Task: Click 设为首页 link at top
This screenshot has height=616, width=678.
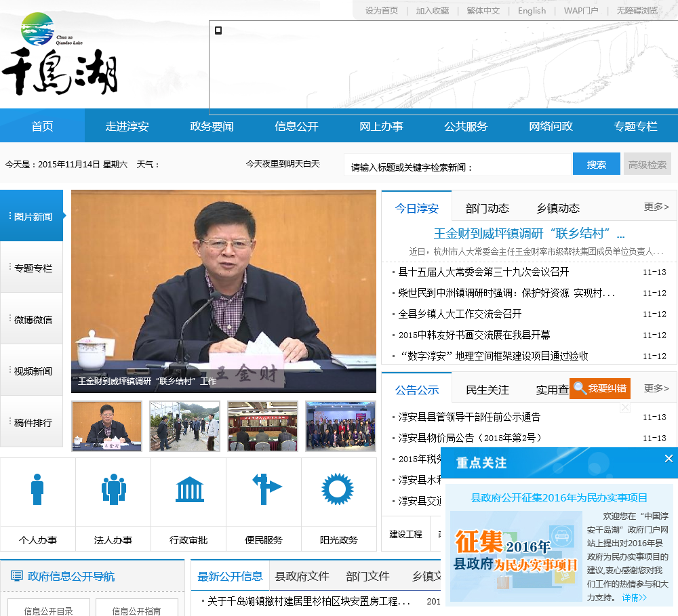Action: click(x=381, y=10)
